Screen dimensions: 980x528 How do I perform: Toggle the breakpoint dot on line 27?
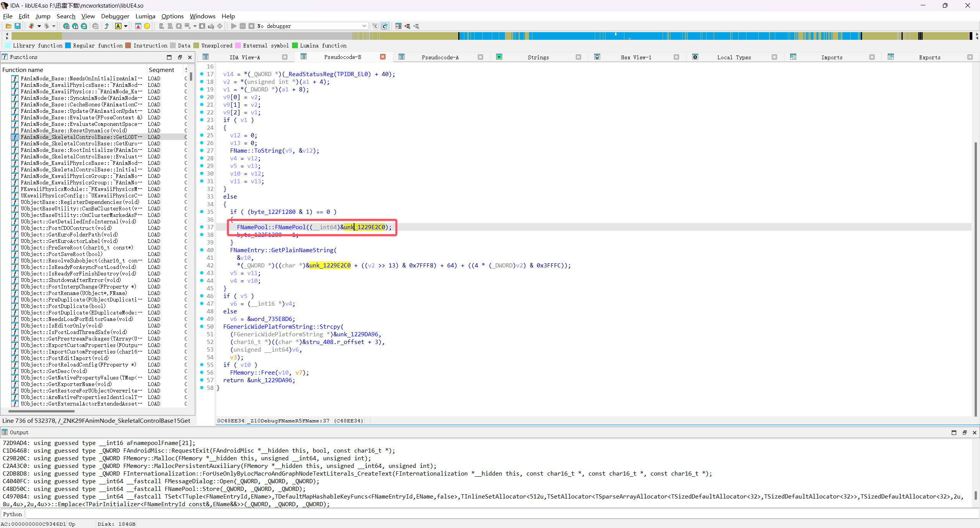[202, 150]
